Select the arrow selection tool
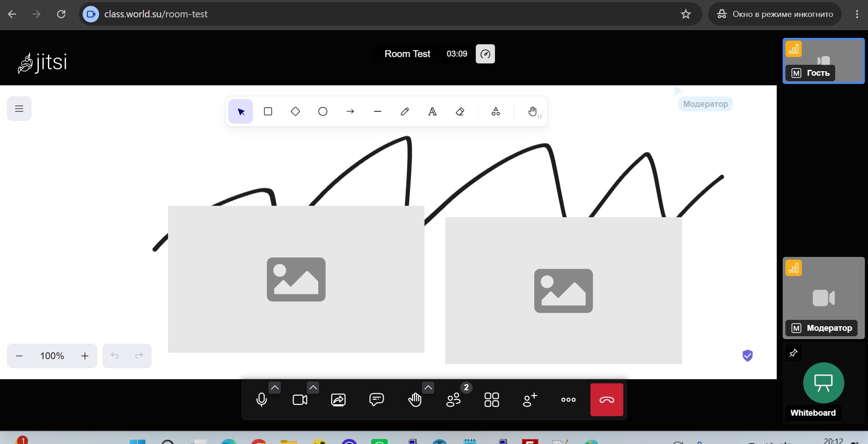 click(x=241, y=111)
